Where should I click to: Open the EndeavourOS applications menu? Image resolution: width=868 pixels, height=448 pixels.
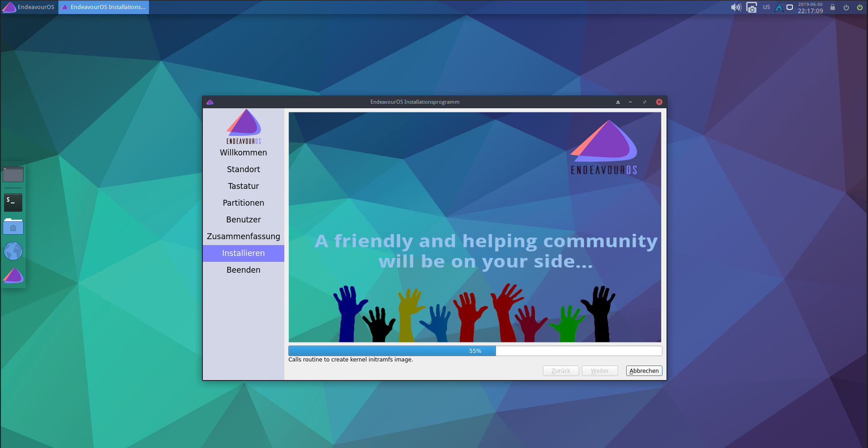pyautogui.click(x=29, y=7)
